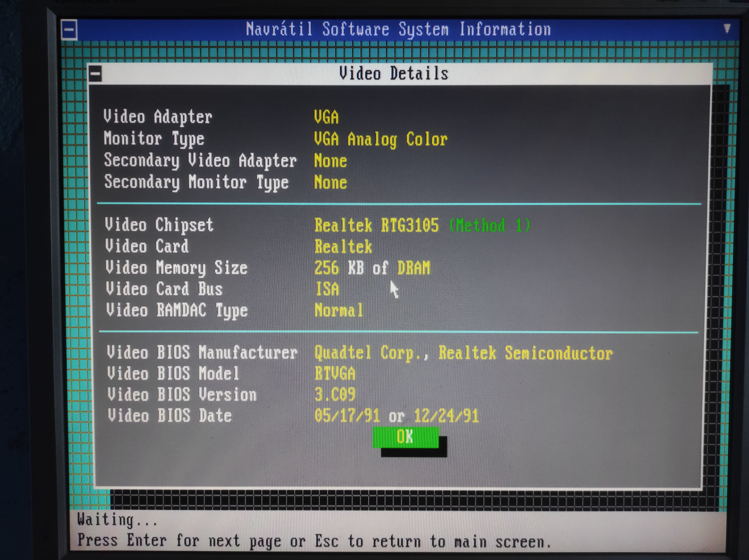This screenshot has width=749, height=560.
Task: Open the Video Details dialog control box
Action: [x=95, y=74]
